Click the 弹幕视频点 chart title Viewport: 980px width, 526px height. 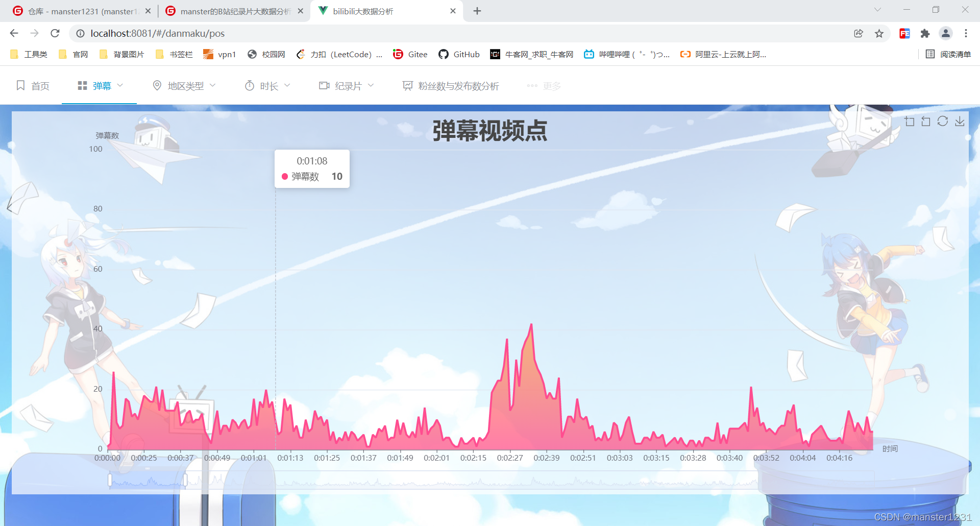click(x=490, y=131)
